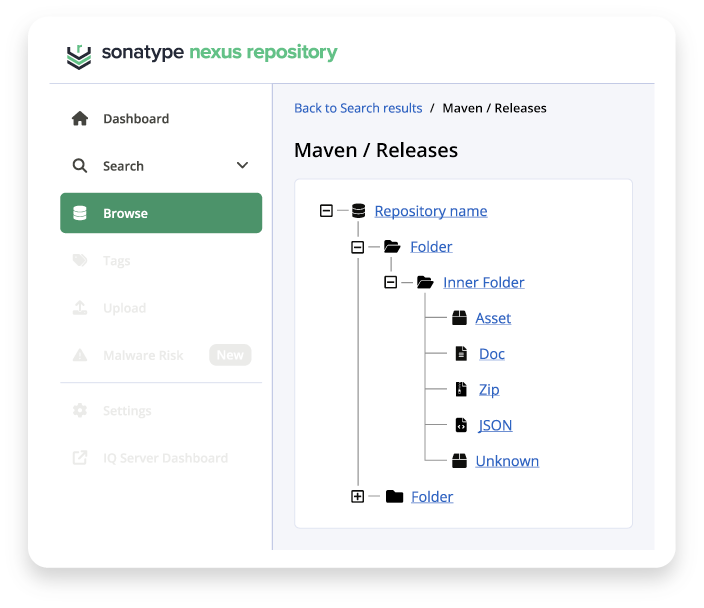
Task: Click the package icon beside Asset
Action: [460, 318]
